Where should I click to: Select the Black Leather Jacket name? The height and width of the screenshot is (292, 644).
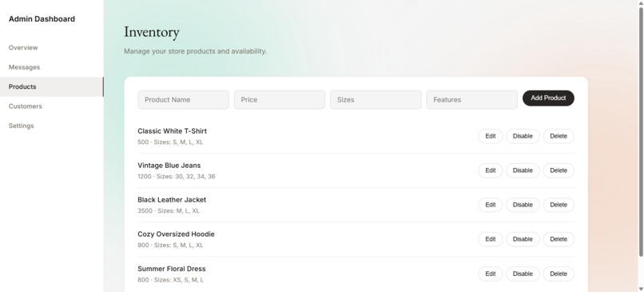pos(172,200)
